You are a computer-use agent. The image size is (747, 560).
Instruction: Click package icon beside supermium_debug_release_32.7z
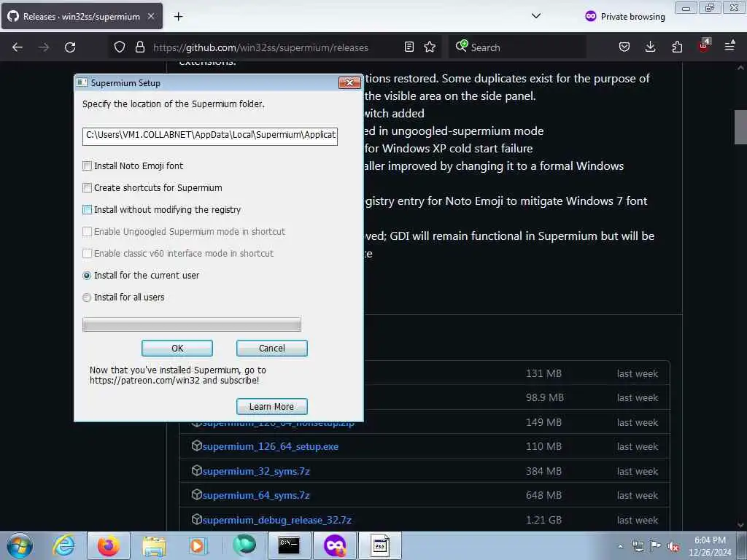click(x=197, y=519)
